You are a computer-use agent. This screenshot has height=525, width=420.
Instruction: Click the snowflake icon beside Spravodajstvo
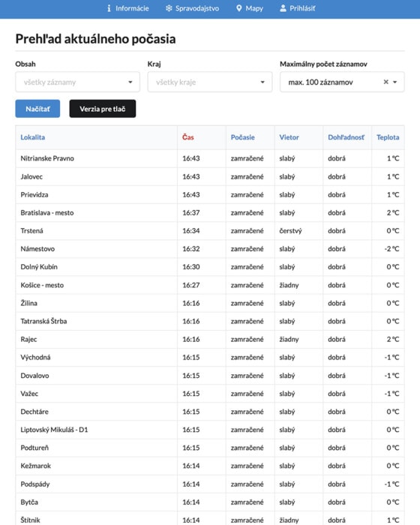[x=169, y=8]
